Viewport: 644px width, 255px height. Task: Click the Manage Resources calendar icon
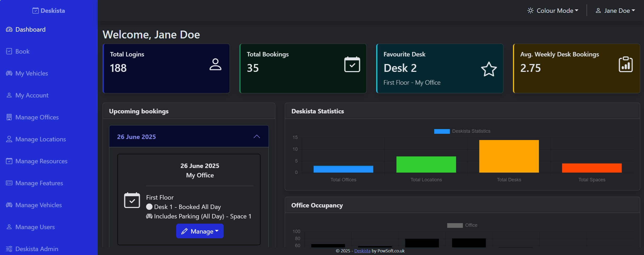(9, 161)
